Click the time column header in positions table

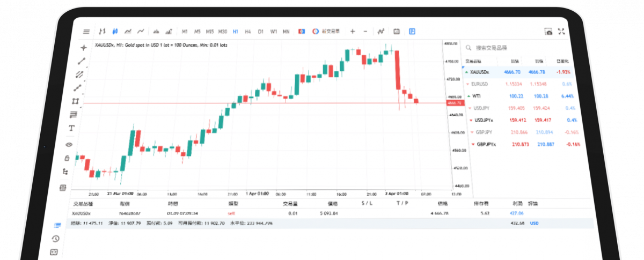[173, 204]
